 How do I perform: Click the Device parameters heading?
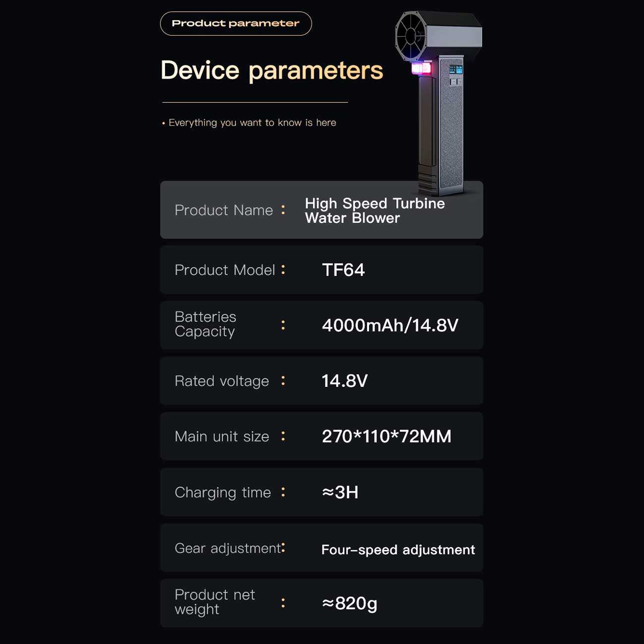click(x=272, y=70)
